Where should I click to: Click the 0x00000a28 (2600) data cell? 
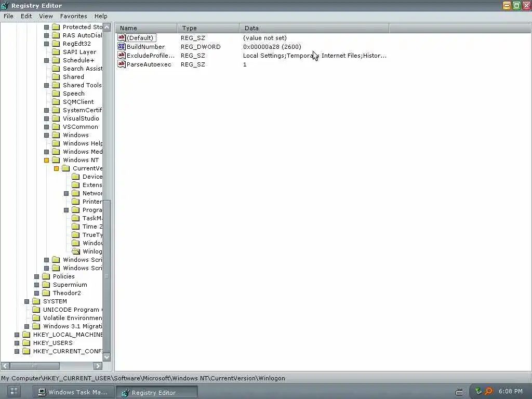click(x=272, y=46)
